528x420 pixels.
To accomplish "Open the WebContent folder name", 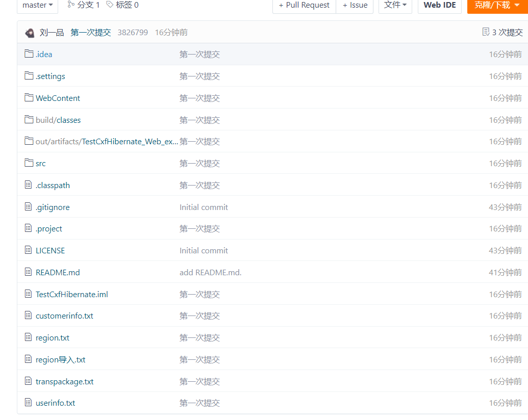I will point(58,98).
